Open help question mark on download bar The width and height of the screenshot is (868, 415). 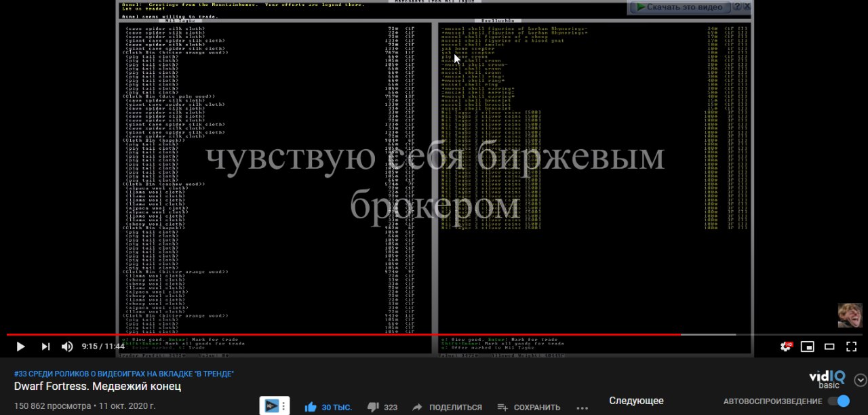tap(738, 7)
